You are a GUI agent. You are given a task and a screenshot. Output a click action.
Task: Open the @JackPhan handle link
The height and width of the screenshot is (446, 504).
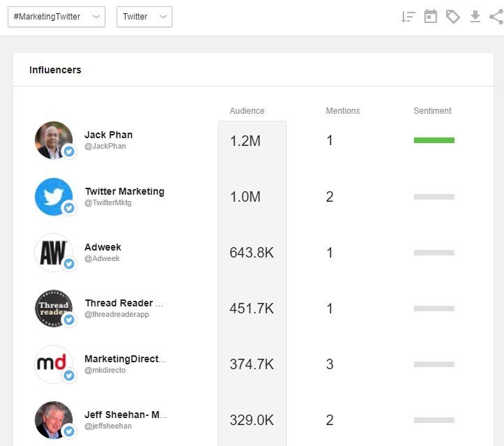(x=105, y=147)
